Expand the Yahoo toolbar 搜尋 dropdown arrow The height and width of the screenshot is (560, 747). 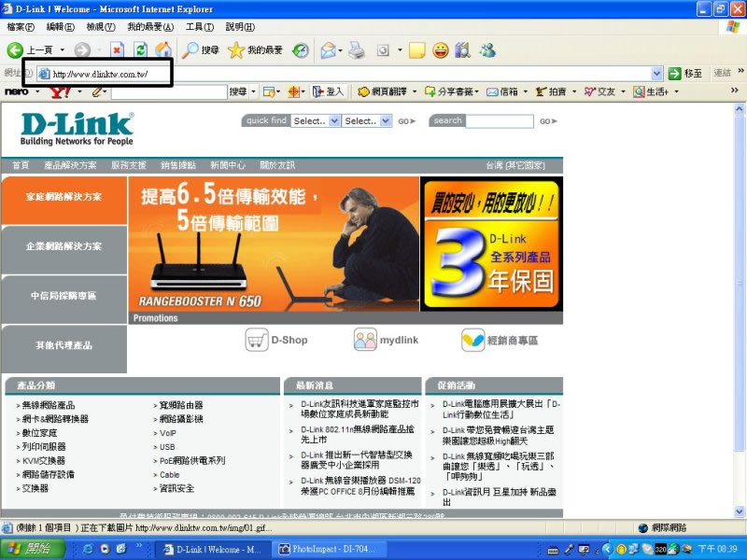pos(253,91)
